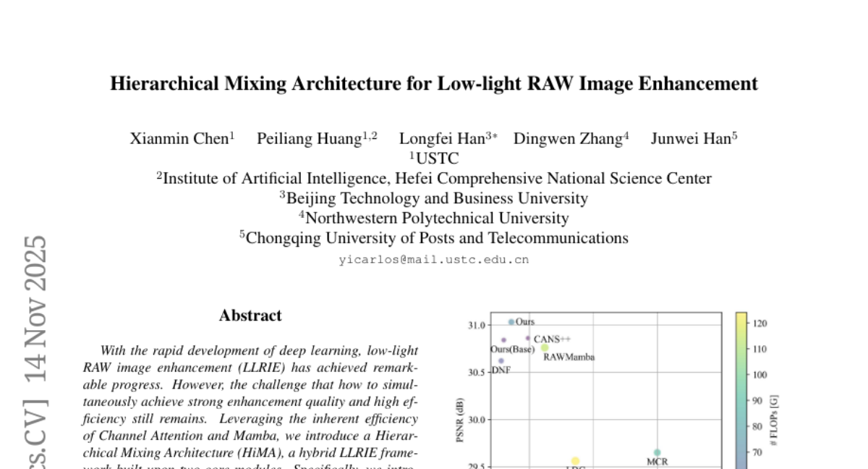This screenshot has height=469, width=868.
Task: Click the PSNR (dB) axis label
Action: pyautogui.click(x=460, y=418)
